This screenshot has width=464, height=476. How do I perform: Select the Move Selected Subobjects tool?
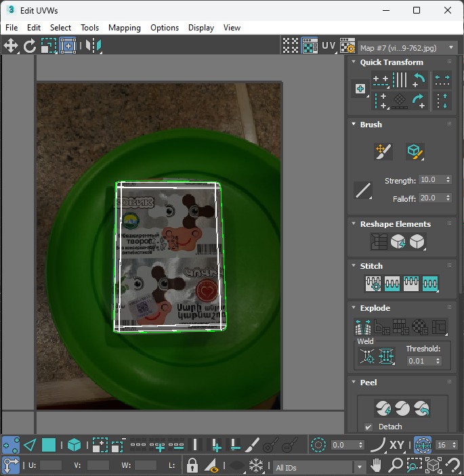coord(11,46)
